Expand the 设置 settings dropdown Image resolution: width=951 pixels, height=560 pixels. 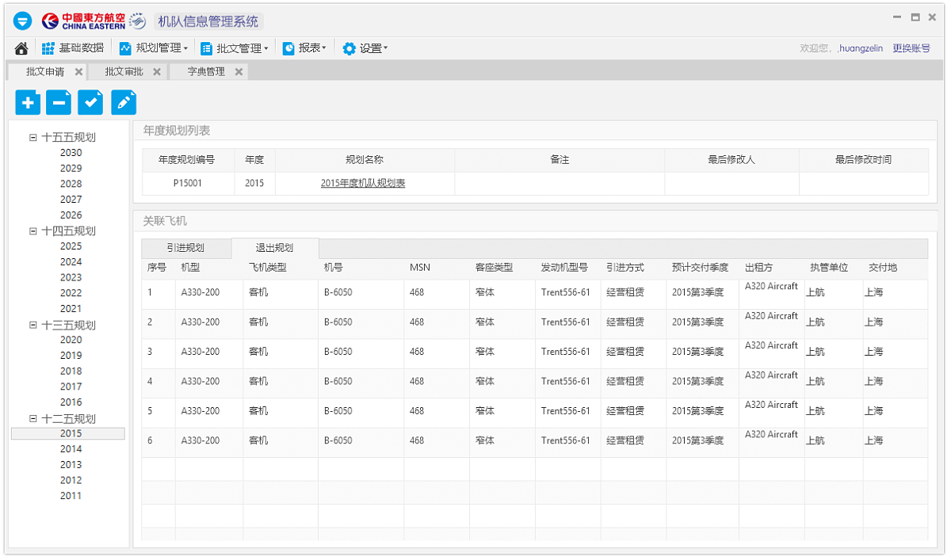[x=365, y=48]
